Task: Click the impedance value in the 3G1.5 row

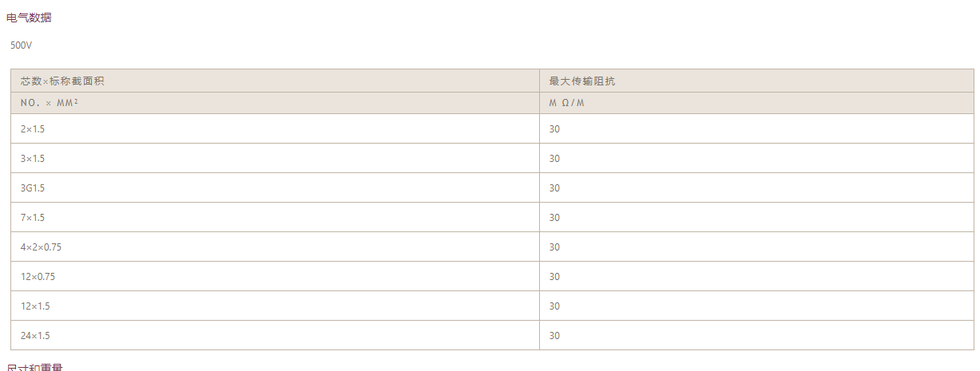Action: pyautogui.click(x=554, y=188)
